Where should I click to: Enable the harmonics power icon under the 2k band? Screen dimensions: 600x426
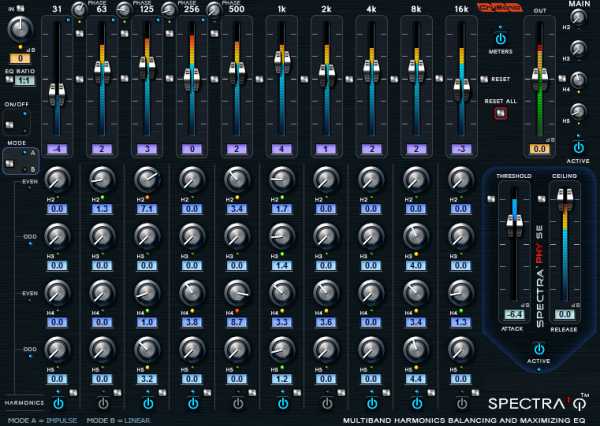[x=327, y=403]
